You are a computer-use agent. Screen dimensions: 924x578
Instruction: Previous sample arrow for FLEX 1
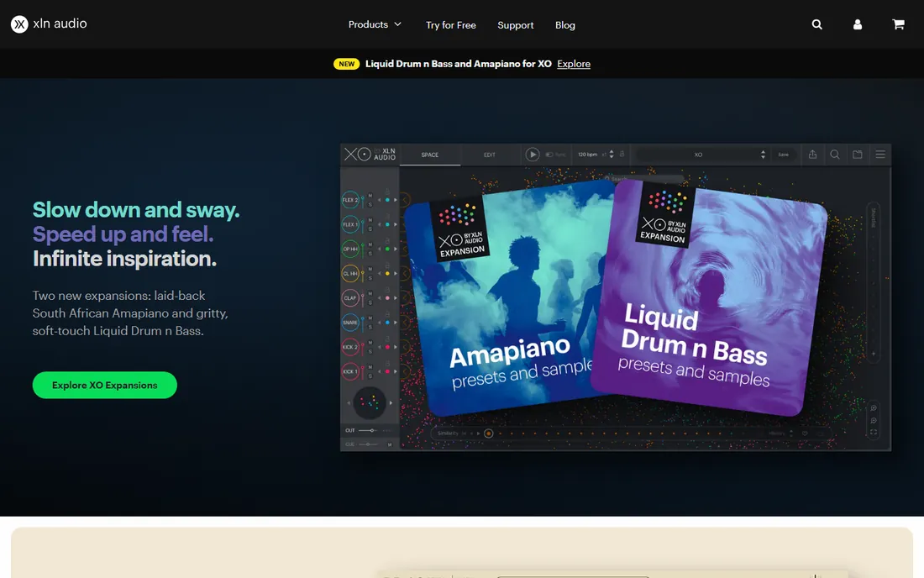(x=380, y=224)
